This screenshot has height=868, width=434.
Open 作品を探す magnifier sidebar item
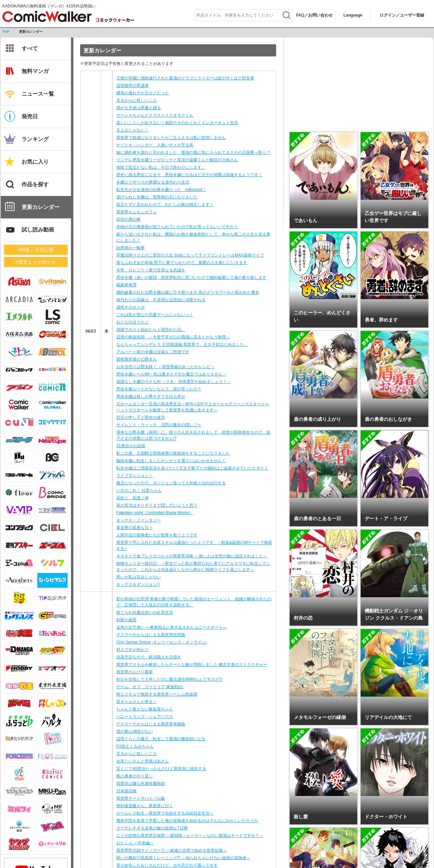coord(36,185)
